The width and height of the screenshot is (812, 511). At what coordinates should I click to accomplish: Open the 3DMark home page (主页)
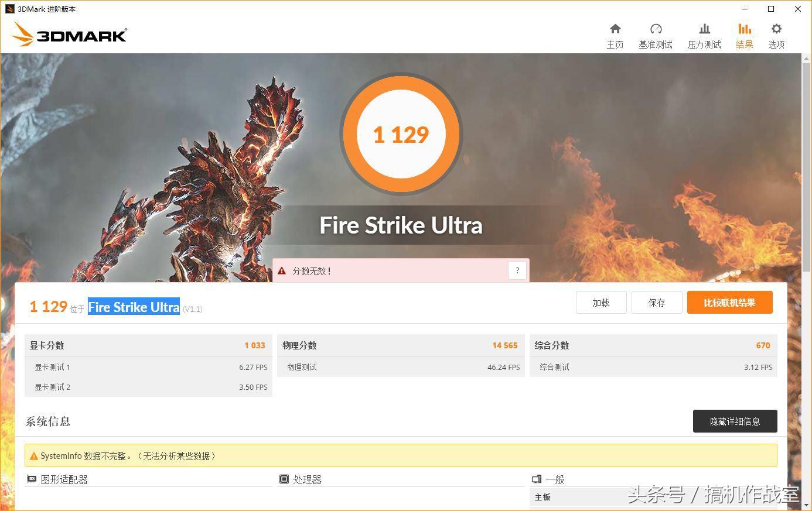615,34
